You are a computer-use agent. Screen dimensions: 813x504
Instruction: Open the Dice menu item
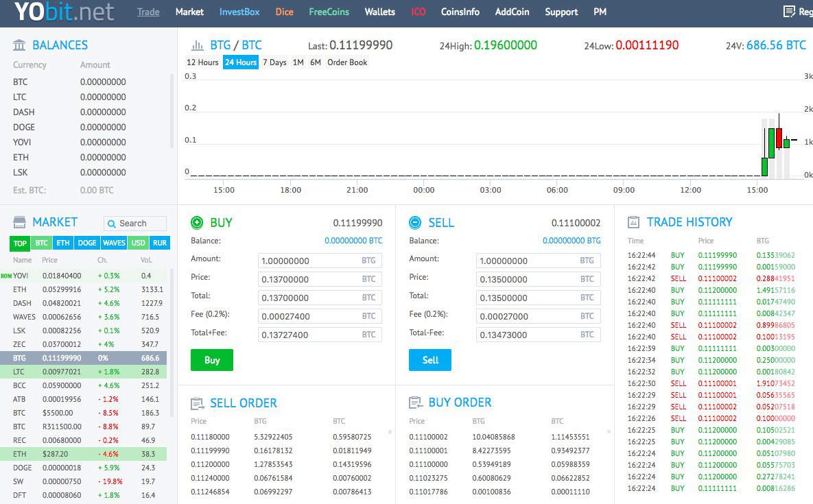coord(284,12)
